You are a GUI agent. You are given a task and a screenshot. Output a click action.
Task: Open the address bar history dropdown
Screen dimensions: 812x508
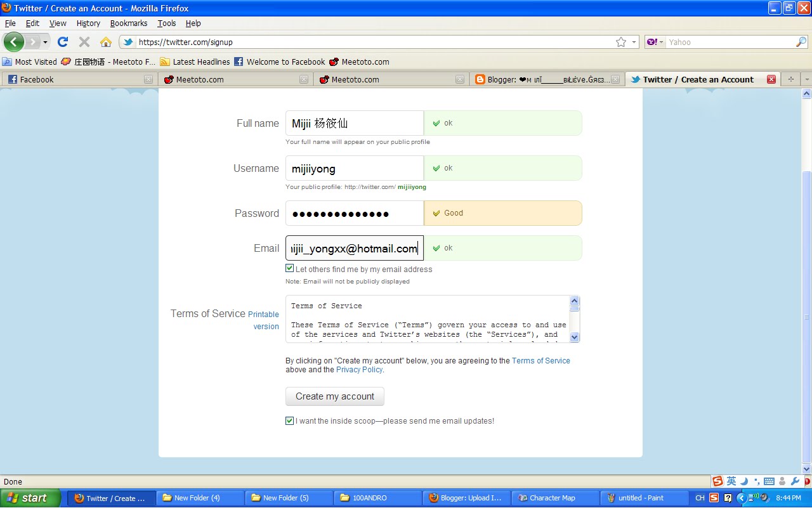[634, 42]
